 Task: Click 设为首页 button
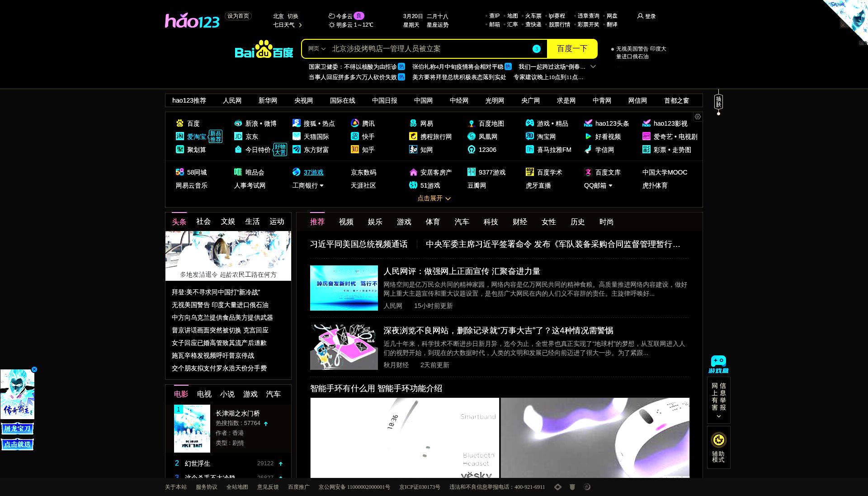pyautogui.click(x=238, y=16)
